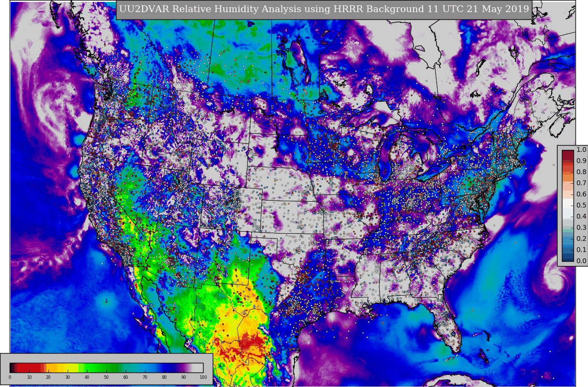This screenshot has width=588, height=387.
Task: Click the '50' tick label on humidity colorbar
Action: coord(106,377)
